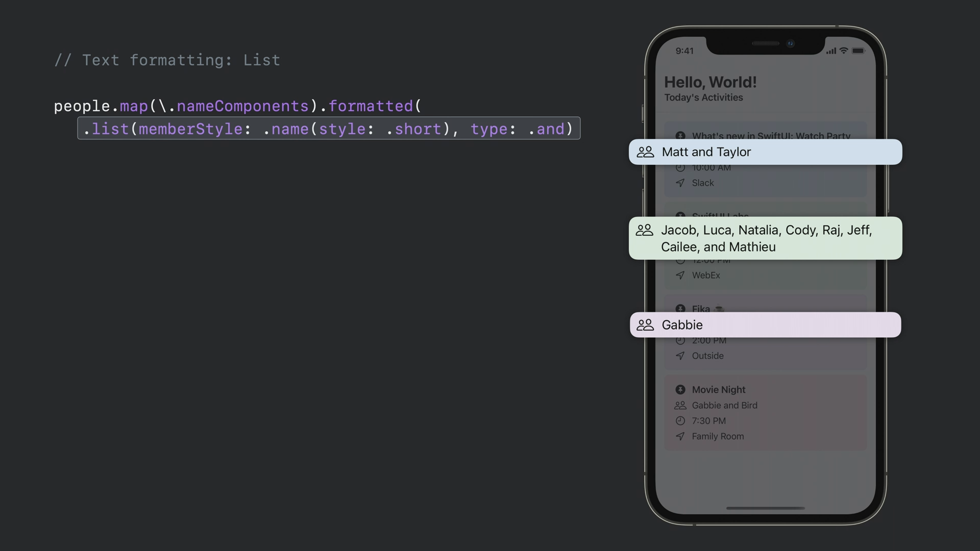
Task: Click the Wi-Fi status icon on phone
Action: pyautogui.click(x=844, y=51)
